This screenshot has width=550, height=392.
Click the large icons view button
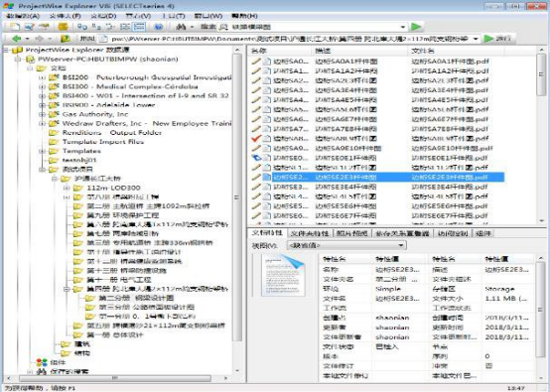[82, 27]
